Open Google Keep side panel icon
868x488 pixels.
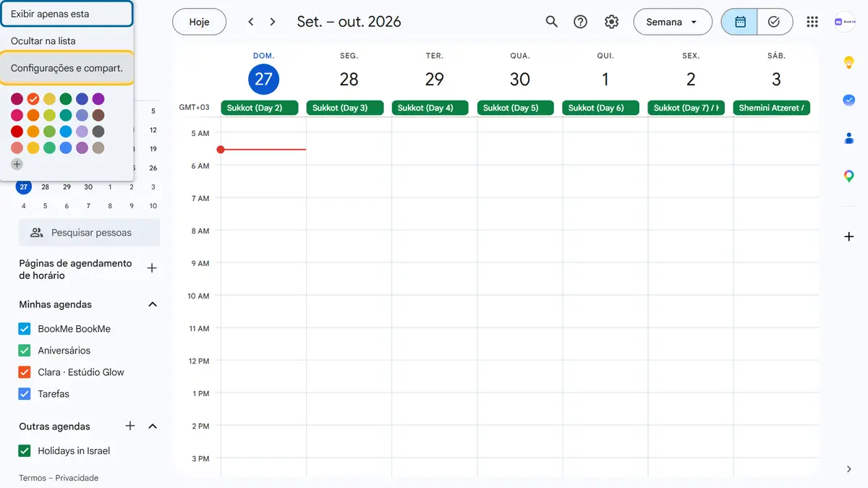click(x=849, y=63)
